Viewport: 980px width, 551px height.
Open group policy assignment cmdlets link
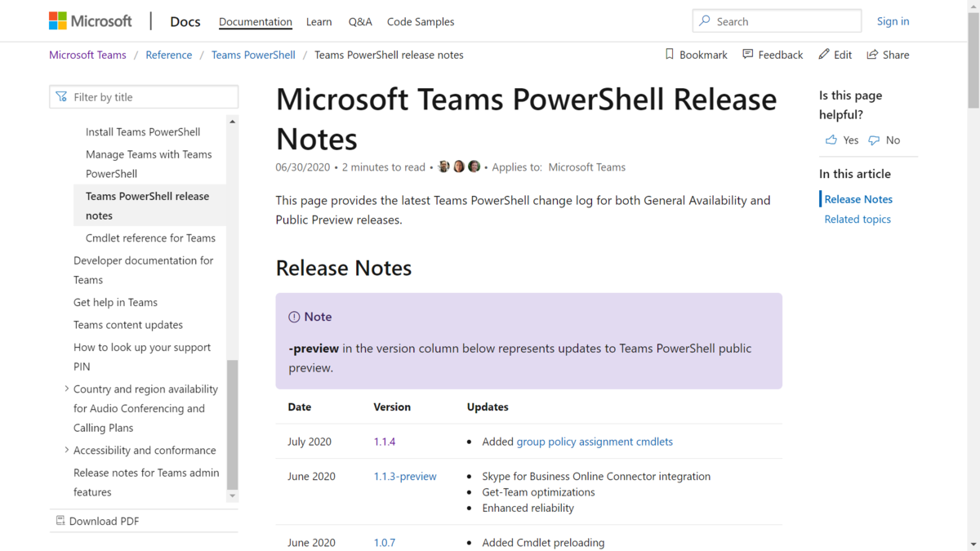click(595, 442)
